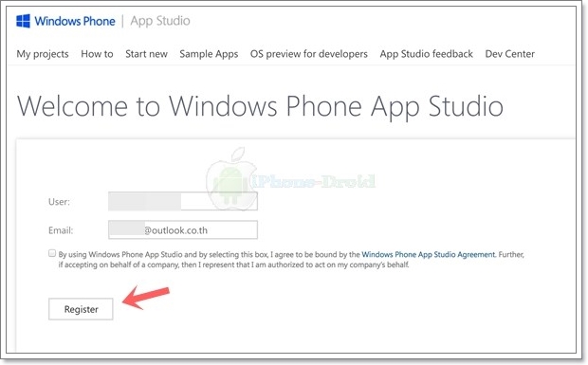Screen dimensions: 588x365
Task: Focus the User input field
Action: click(183, 201)
